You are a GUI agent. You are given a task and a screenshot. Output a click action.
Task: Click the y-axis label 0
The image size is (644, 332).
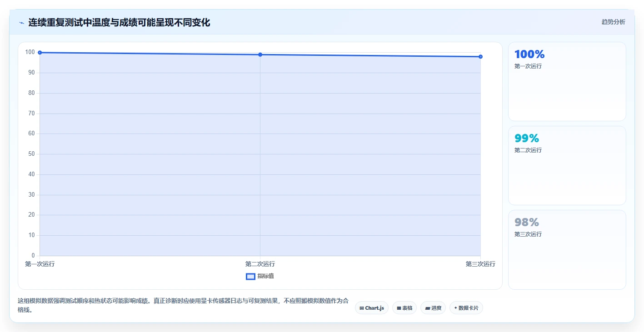(33, 255)
